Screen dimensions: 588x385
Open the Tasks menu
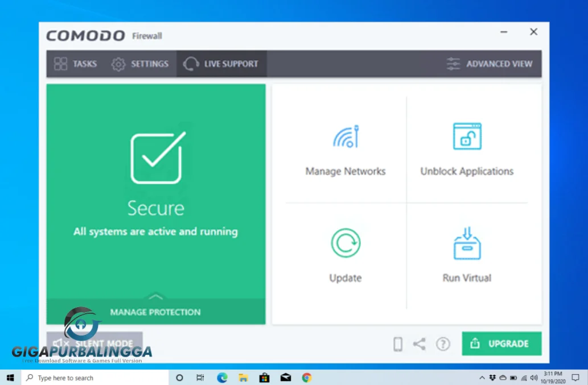coord(75,64)
